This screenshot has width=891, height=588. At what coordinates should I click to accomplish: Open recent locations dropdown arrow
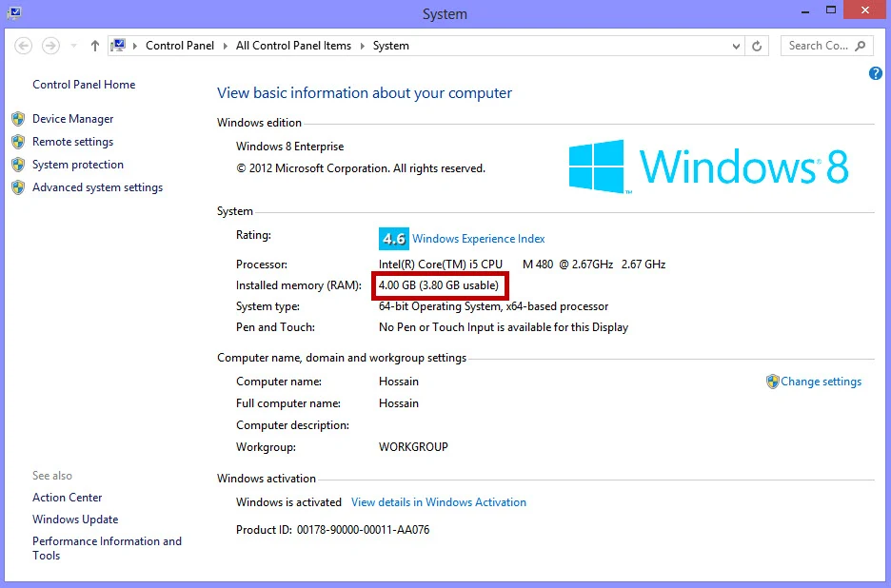74,46
